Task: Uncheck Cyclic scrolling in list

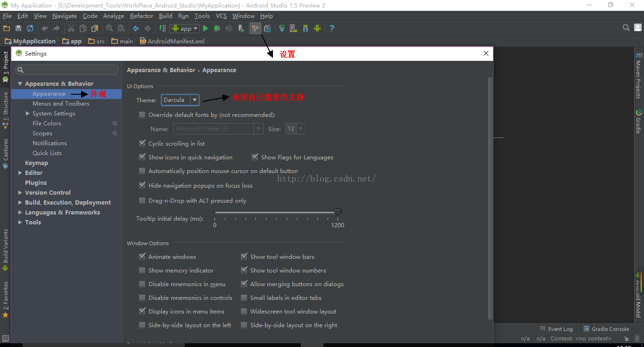Action: pos(142,143)
